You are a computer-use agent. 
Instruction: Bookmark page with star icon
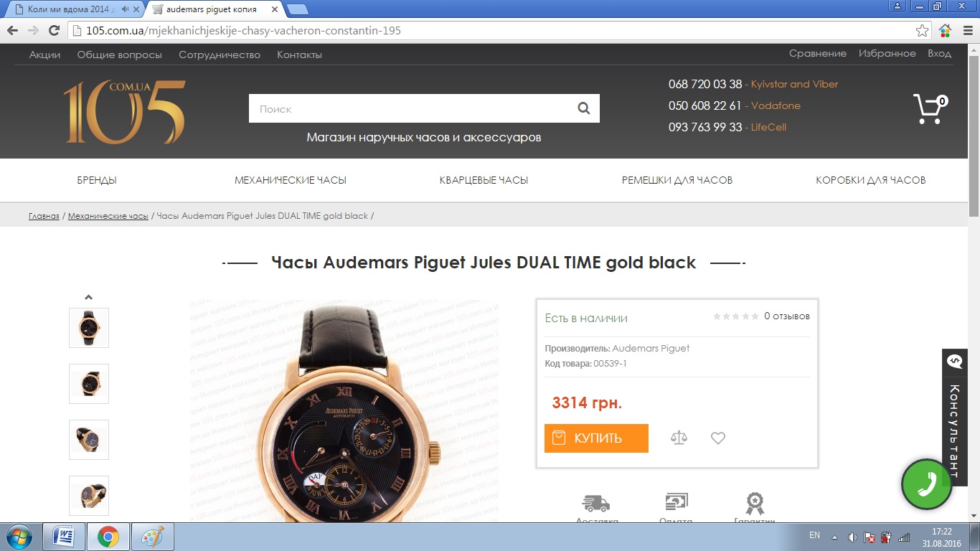pos(923,31)
